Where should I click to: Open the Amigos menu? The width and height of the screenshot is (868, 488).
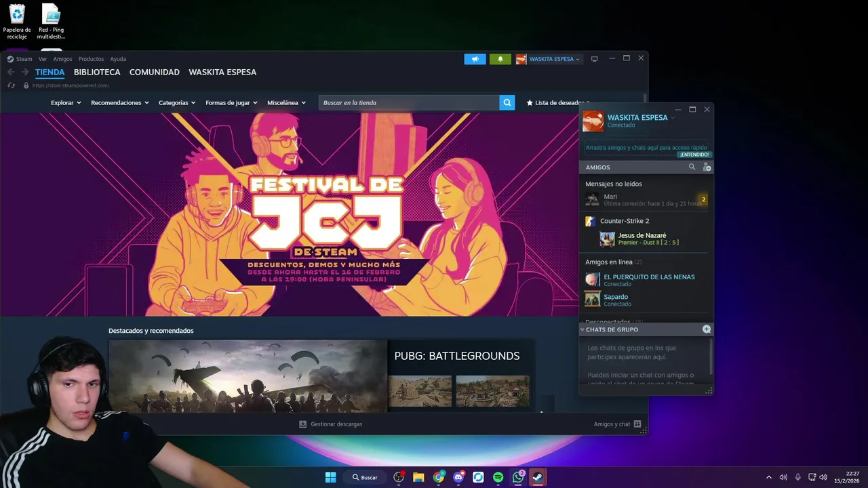pos(62,59)
